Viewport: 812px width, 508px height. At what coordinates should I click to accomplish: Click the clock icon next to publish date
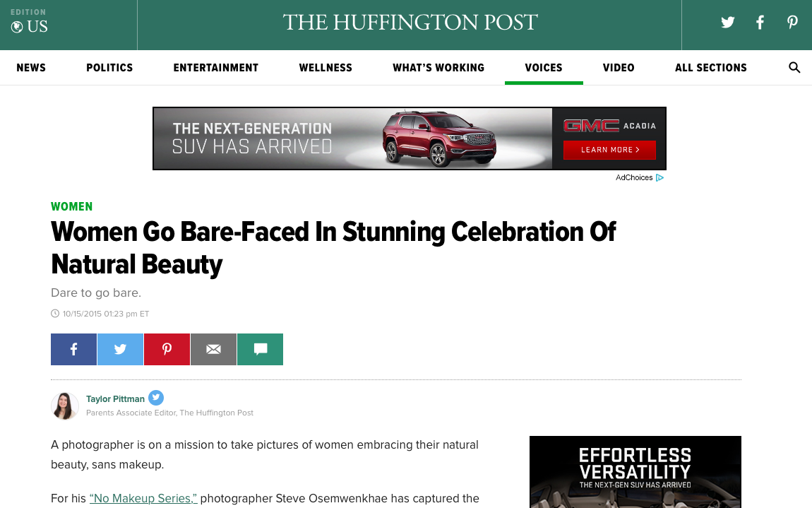(x=55, y=313)
